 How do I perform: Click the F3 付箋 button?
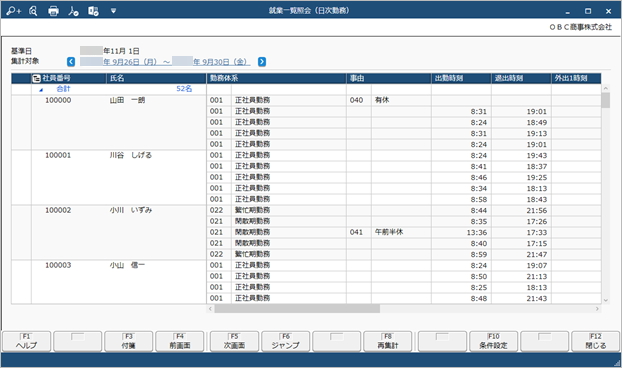[129, 341]
